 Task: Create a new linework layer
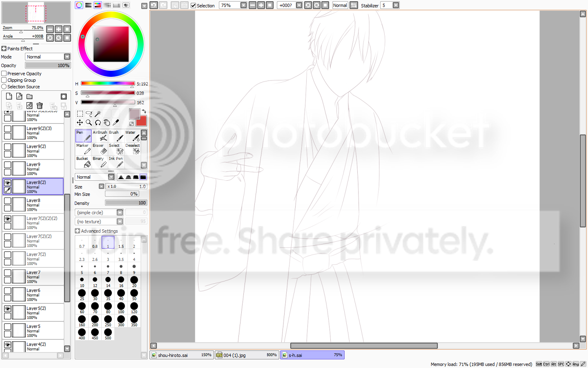coord(19,96)
